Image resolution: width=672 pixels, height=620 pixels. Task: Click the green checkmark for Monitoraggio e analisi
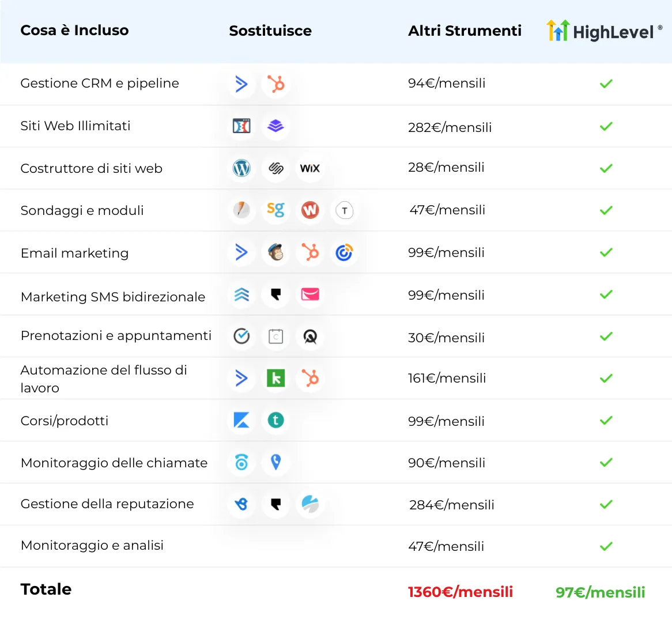pyautogui.click(x=606, y=546)
